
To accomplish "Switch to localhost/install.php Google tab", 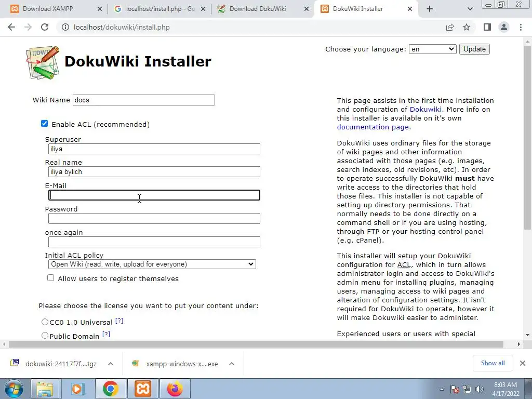I will pos(159,9).
